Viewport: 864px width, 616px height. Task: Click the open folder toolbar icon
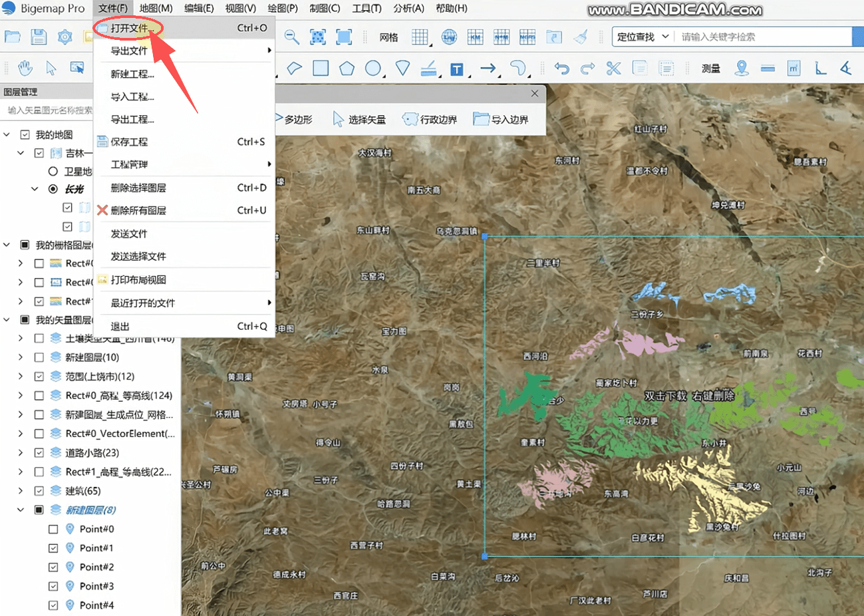click(13, 37)
